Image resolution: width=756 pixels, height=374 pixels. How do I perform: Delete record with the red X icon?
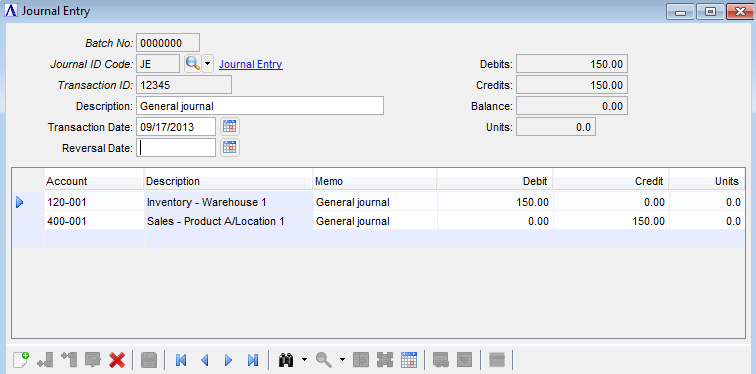[117, 360]
